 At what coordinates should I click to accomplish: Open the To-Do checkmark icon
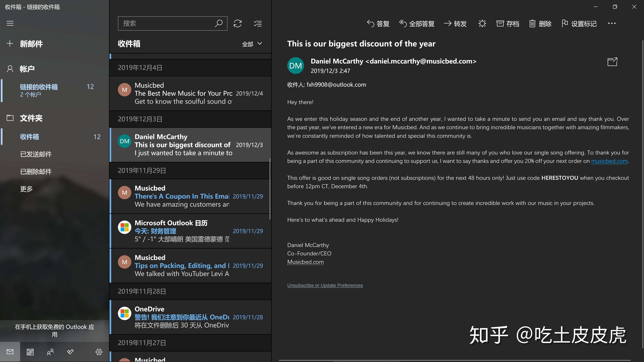70,352
